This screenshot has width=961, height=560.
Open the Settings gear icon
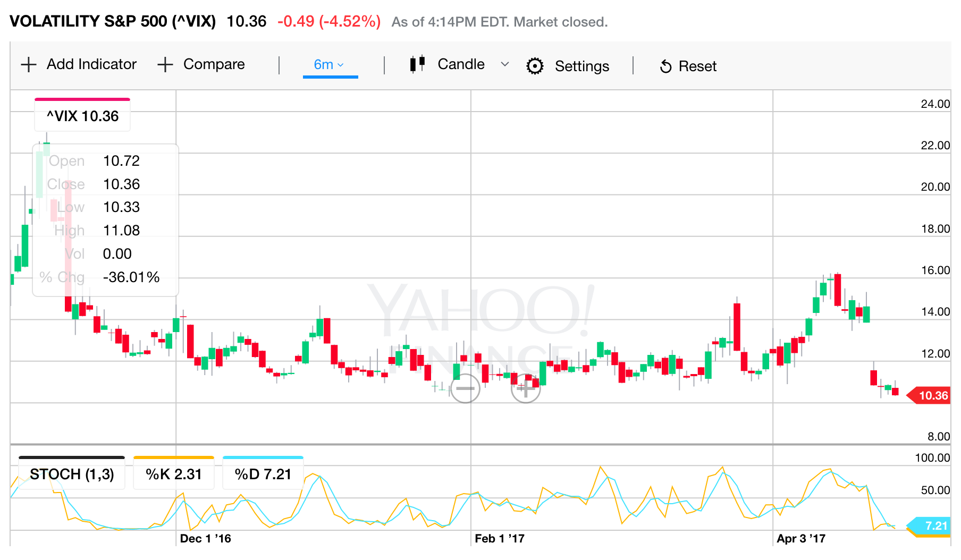pyautogui.click(x=535, y=66)
